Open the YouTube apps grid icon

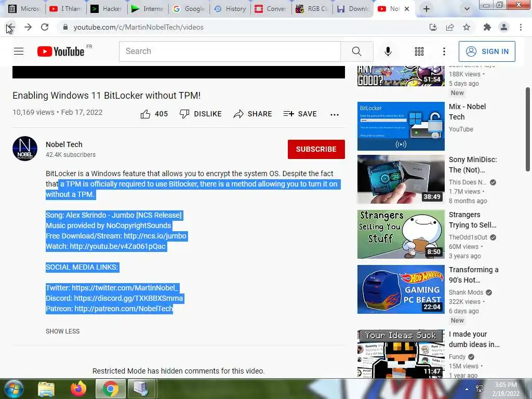[419, 51]
